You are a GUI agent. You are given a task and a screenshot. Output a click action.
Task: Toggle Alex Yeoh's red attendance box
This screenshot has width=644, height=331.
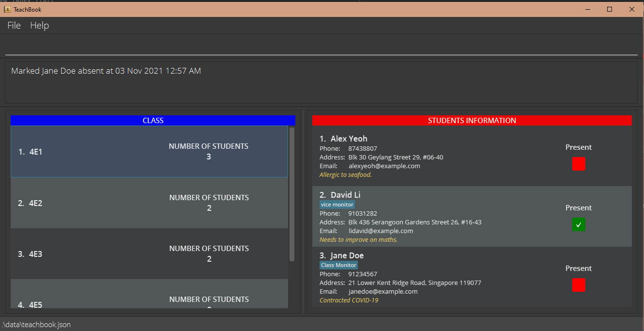coord(579,164)
